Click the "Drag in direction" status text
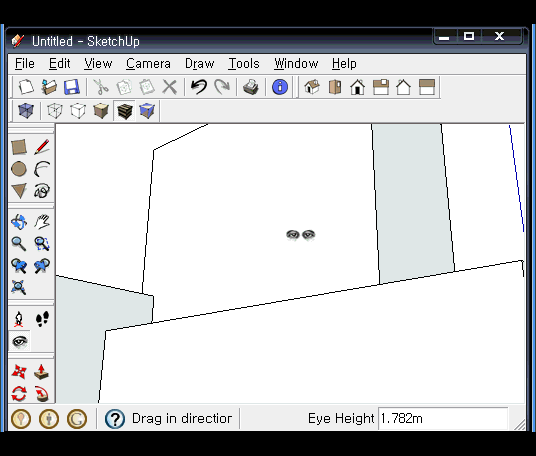 182,418
